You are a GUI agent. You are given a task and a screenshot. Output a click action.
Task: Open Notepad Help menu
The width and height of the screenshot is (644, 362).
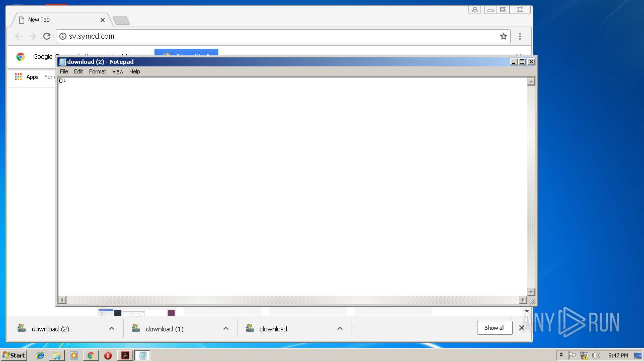point(134,71)
